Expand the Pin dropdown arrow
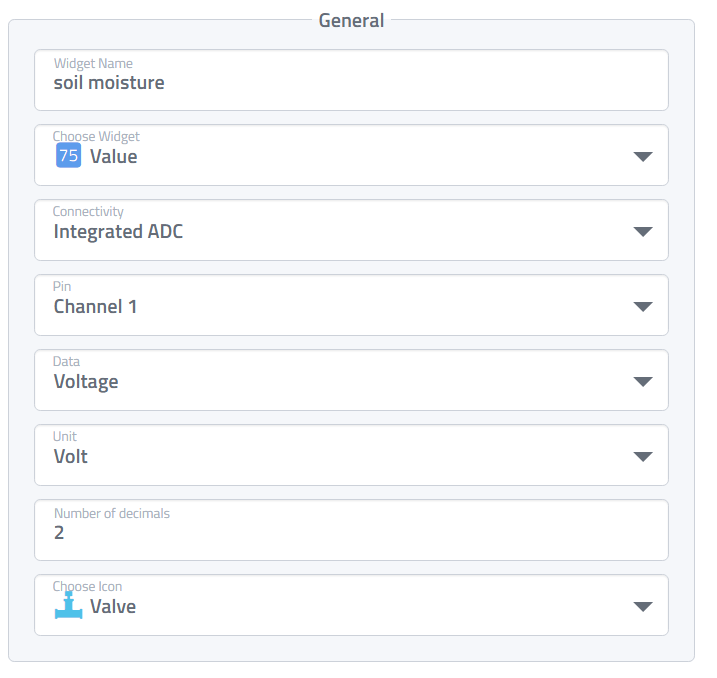Viewport: 717px width, 678px height. click(643, 307)
